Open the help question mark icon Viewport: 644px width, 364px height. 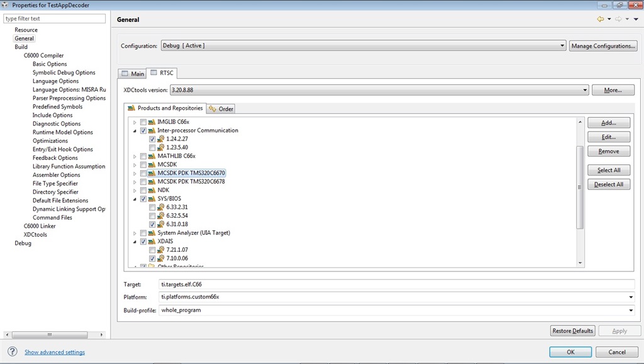tap(13, 351)
